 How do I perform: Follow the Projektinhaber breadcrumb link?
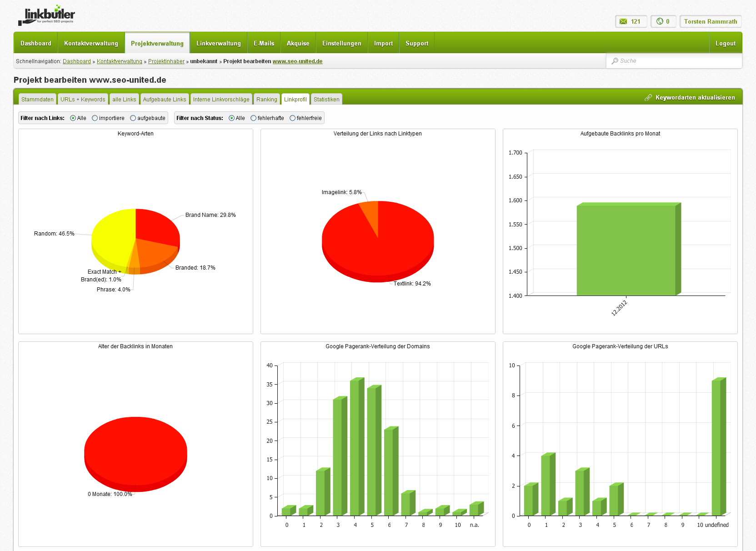point(166,61)
